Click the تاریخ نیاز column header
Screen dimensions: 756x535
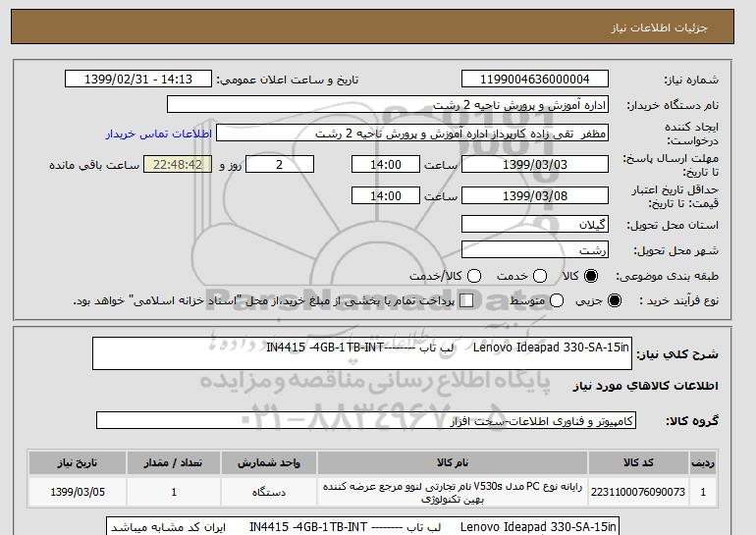pyautogui.click(x=78, y=462)
